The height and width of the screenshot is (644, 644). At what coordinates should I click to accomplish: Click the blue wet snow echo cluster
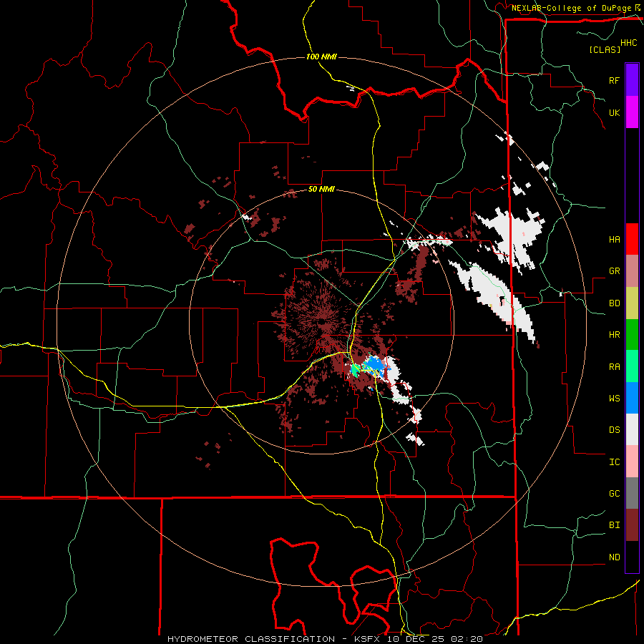pyautogui.click(x=374, y=365)
